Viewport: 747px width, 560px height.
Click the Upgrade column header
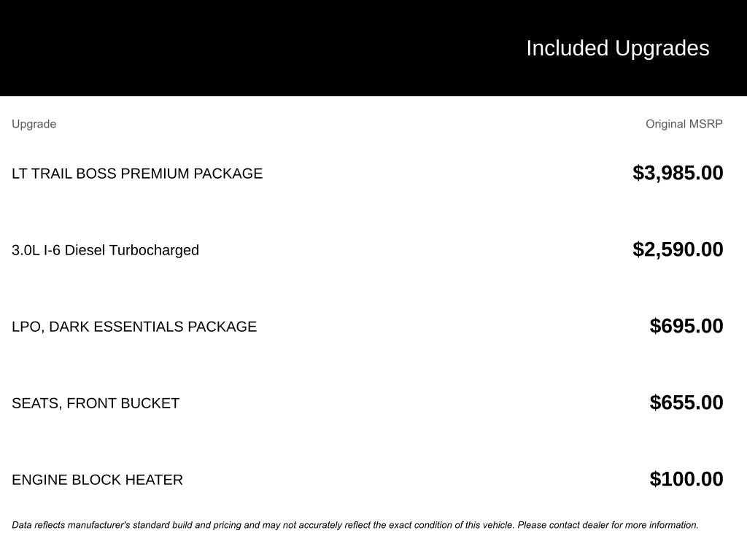pyautogui.click(x=34, y=124)
